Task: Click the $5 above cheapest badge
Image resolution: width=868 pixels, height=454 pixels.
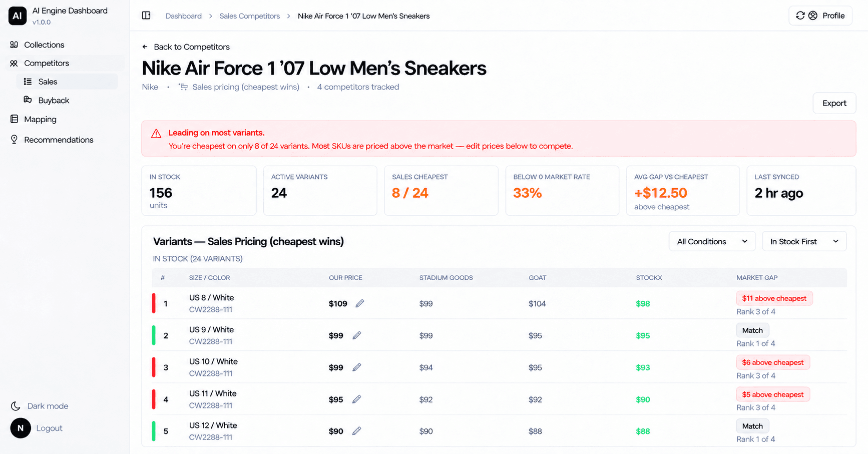Action: coord(773,394)
